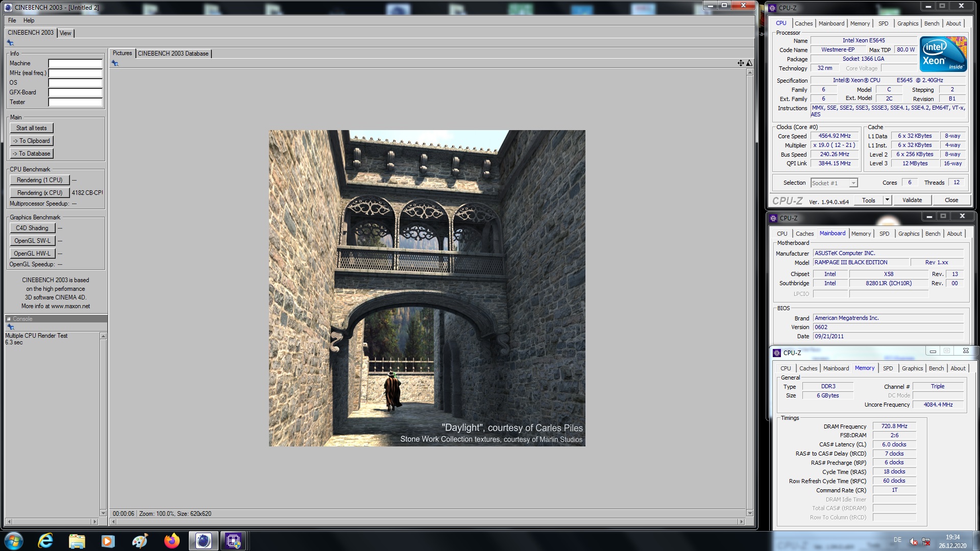Image resolution: width=980 pixels, height=551 pixels.
Task: Click the volume muted tray icon
Action: click(914, 542)
